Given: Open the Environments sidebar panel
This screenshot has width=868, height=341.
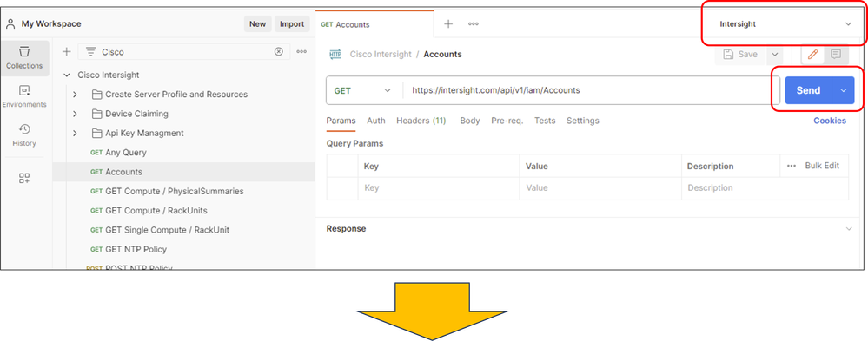Looking at the screenshot, I should click(24, 96).
